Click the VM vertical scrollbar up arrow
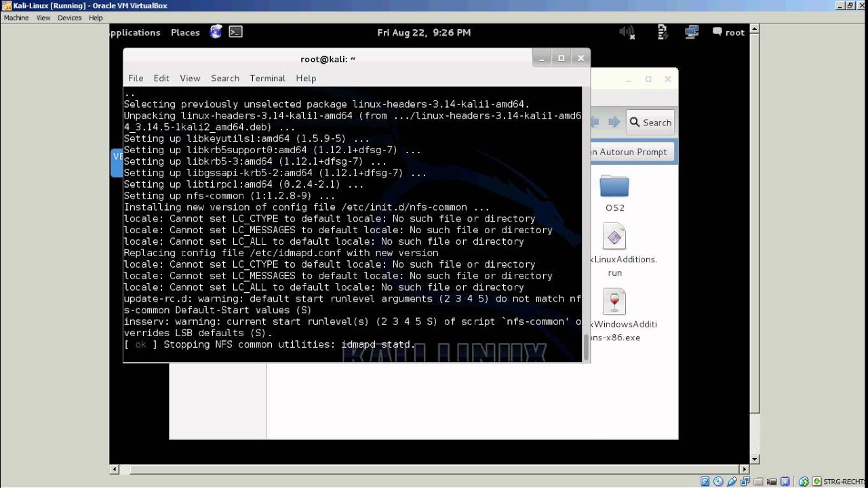 click(755, 28)
